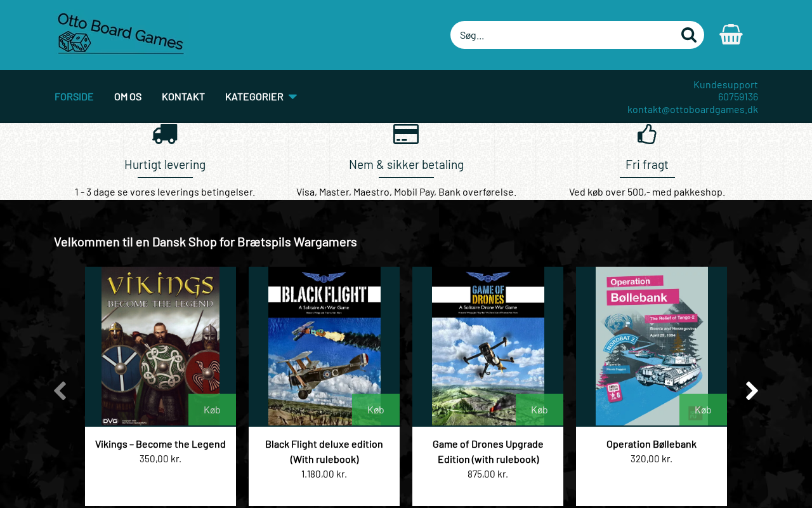Go to previous carousel products
Screen dimensions: 812x508
60,391
